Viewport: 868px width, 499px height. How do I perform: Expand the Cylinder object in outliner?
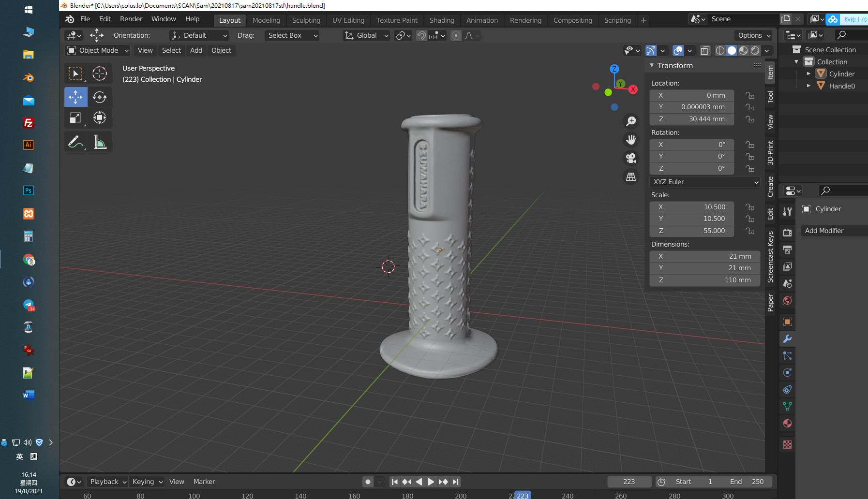click(808, 74)
